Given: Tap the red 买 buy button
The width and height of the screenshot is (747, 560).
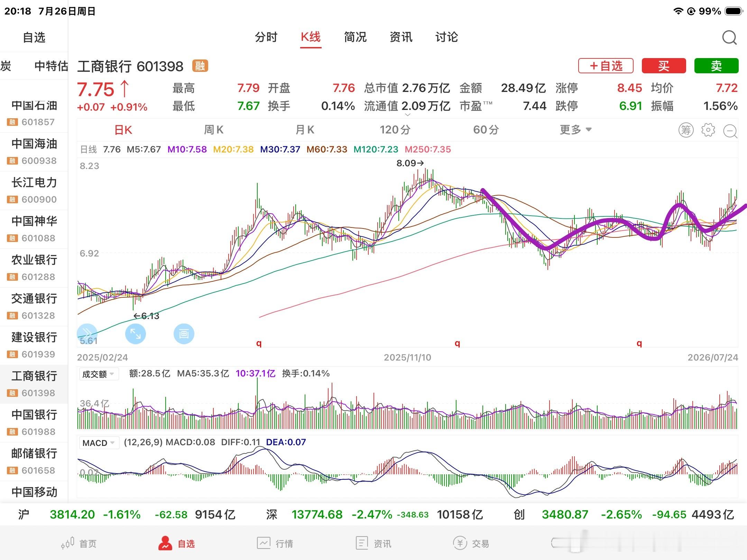Looking at the screenshot, I should pos(664,66).
